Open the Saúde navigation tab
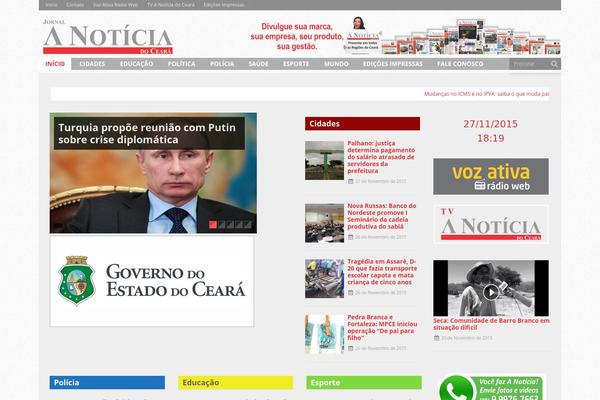The image size is (600, 400). pos(258,64)
